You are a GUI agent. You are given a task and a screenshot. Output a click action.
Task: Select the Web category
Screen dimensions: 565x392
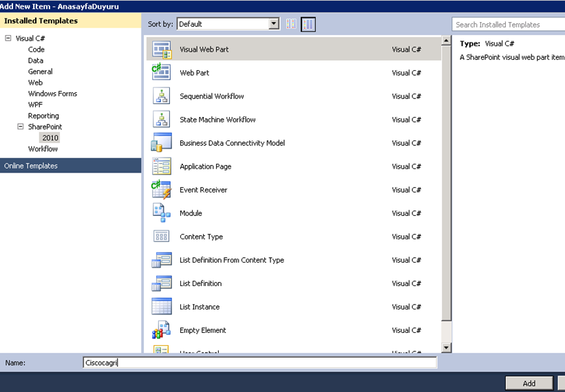[x=35, y=83]
